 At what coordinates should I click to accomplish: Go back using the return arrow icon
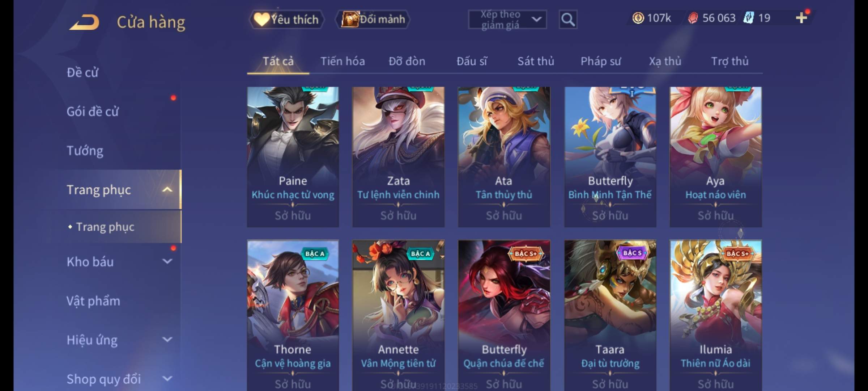pos(84,22)
